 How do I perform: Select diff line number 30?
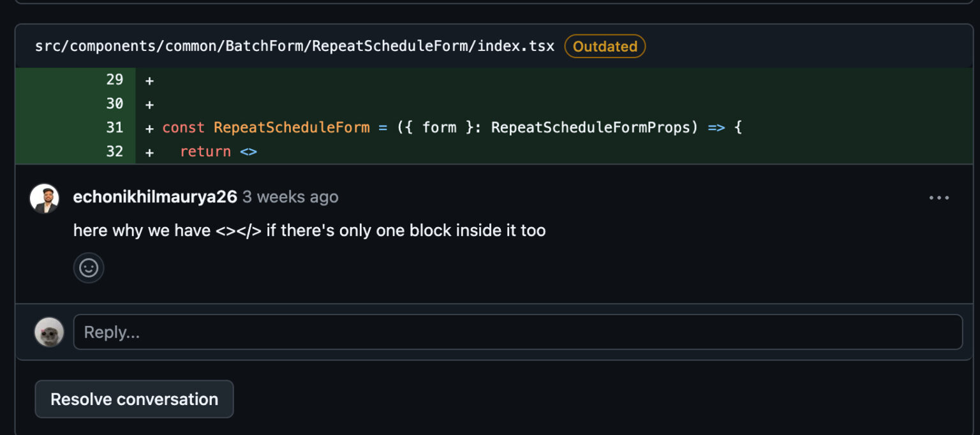114,104
